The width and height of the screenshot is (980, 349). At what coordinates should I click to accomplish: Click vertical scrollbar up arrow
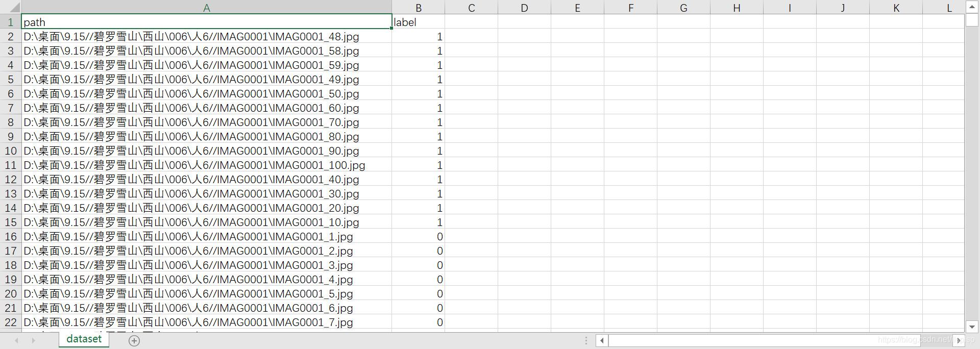(972, 7)
